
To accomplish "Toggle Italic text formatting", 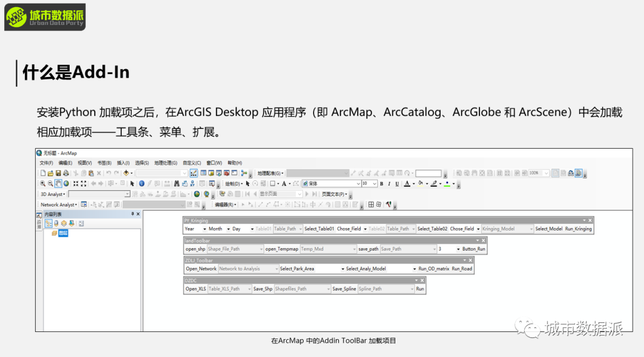I will [x=389, y=184].
